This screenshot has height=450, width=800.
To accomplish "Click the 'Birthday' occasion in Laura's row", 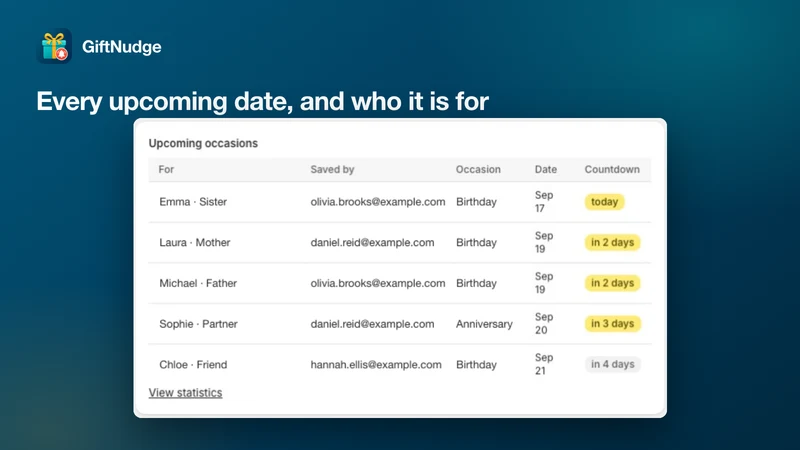I will (476, 242).
